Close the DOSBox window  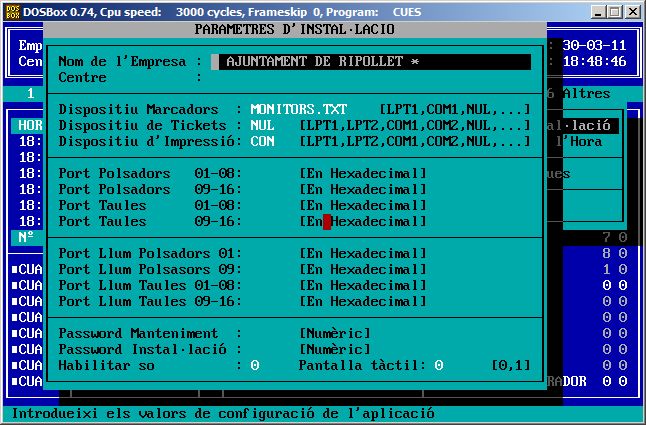[631, 11]
